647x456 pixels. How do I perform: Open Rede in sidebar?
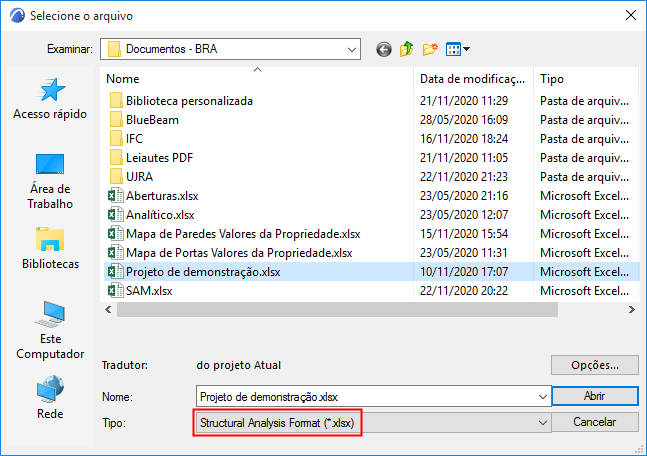pos(50,397)
